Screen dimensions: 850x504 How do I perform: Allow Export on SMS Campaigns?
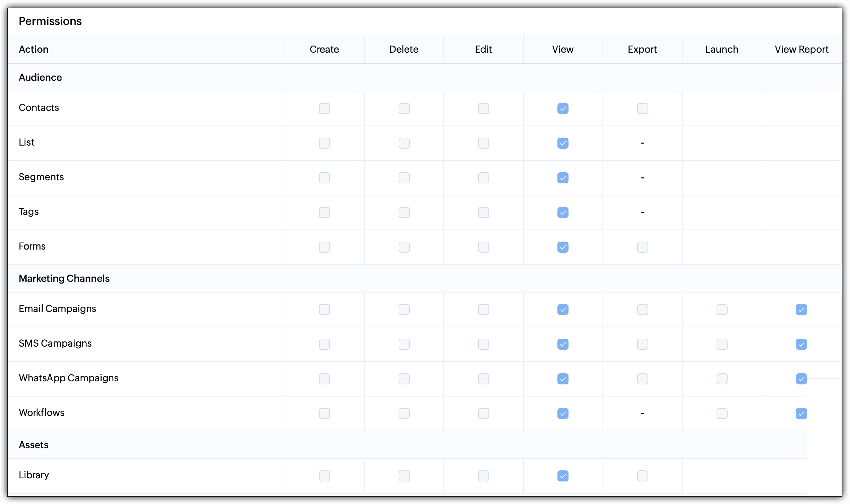pos(642,344)
